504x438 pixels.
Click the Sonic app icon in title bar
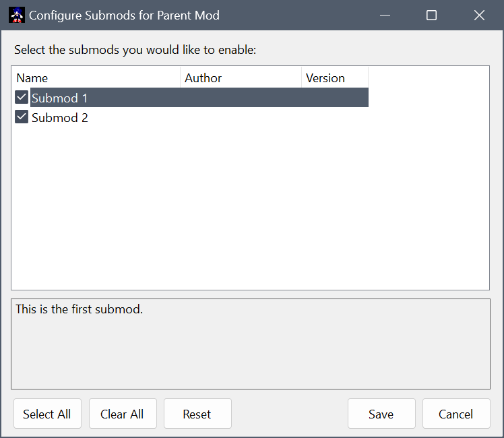pyautogui.click(x=17, y=15)
